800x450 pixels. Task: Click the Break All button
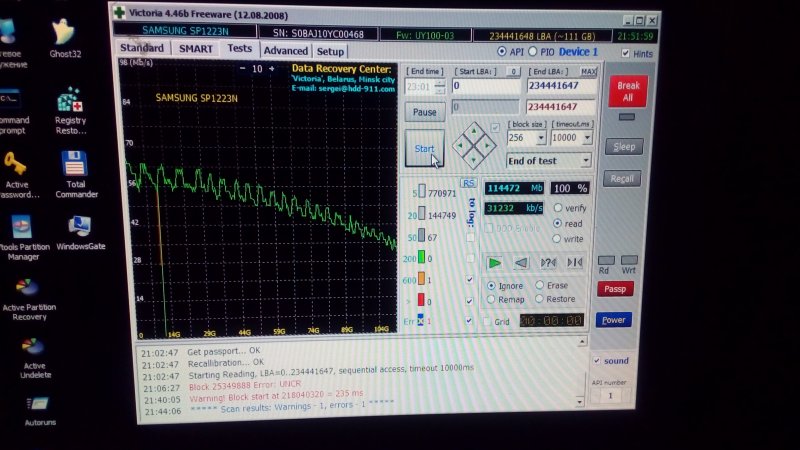click(x=629, y=92)
